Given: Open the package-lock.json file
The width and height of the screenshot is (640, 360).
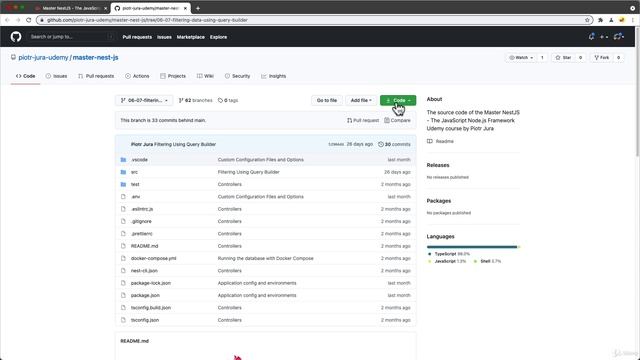Looking at the screenshot, I should coord(151,283).
